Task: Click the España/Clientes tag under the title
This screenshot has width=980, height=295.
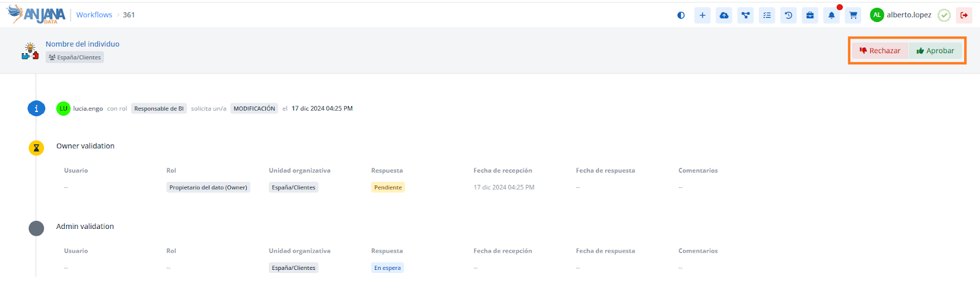Action: [75, 58]
